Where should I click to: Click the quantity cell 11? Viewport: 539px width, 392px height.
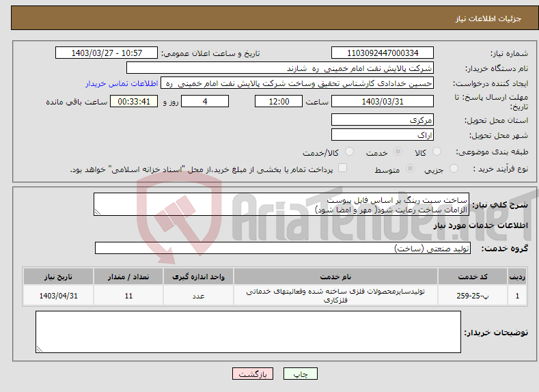click(x=128, y=296)
